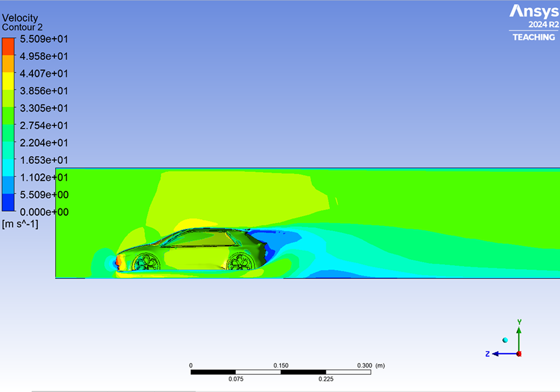The width and height of the screenshot is (560, 392).
Task: Click the 0.225 label on scale ruler
Action: pyautogui.click(x=326, y=379)
